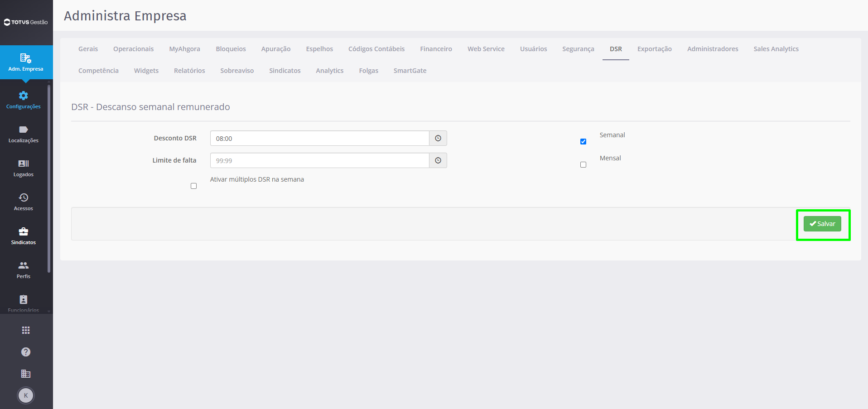Open Adm. Empresa sidebar icon
The height and width of the screenshot is (409, 868).
[26, 58]
